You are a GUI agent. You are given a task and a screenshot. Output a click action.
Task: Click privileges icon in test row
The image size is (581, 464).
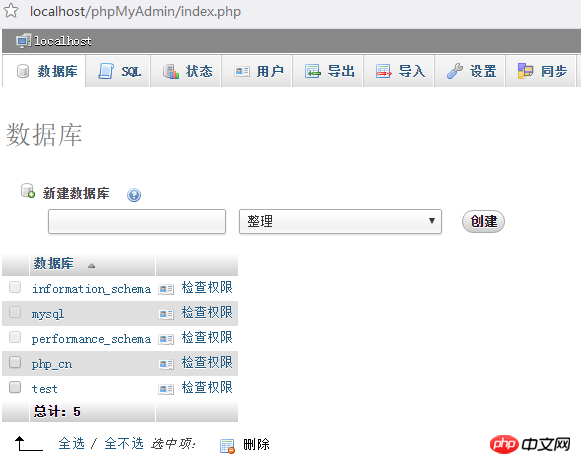(166, 389)
